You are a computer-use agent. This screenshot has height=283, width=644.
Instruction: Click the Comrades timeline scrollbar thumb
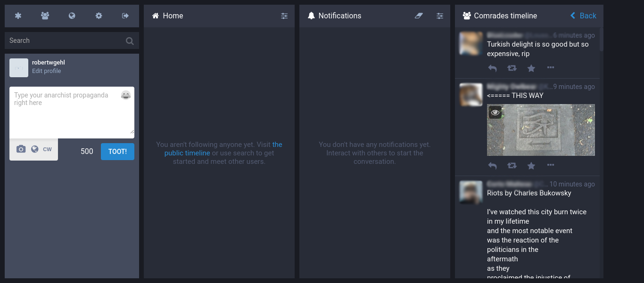[601, 39]
